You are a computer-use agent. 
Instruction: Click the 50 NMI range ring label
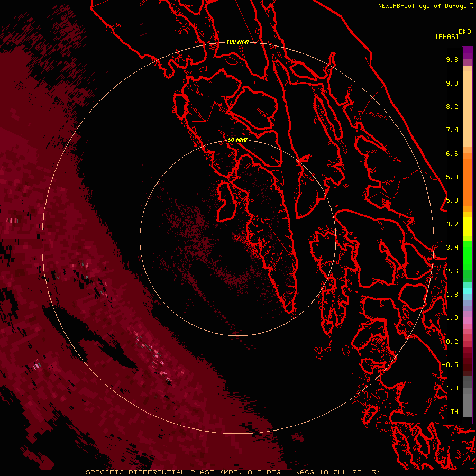pyautogui.click(x=237, y=140)
